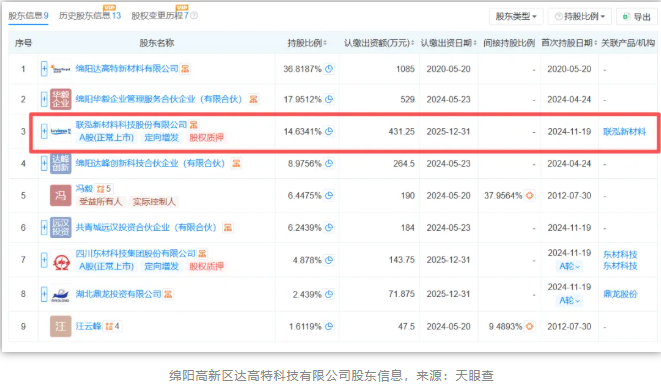Open shareholder 汪云峰 profile link
This screenshot has height=386, width=661.
click(89, 326)
